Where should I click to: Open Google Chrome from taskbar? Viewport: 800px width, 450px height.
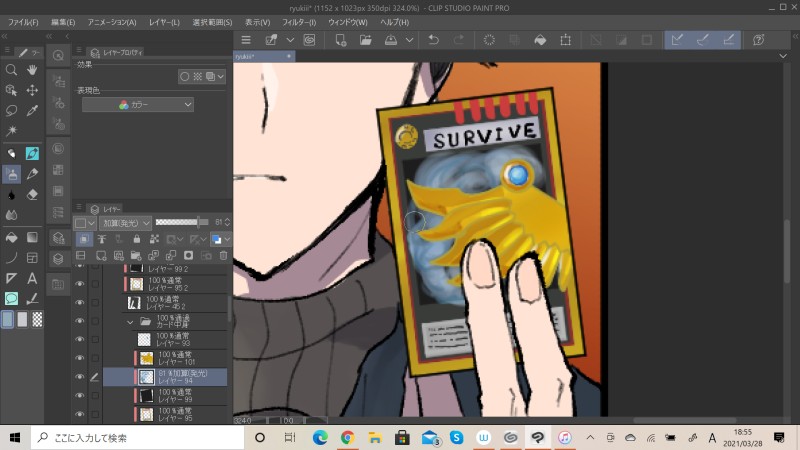coord(347,438)
